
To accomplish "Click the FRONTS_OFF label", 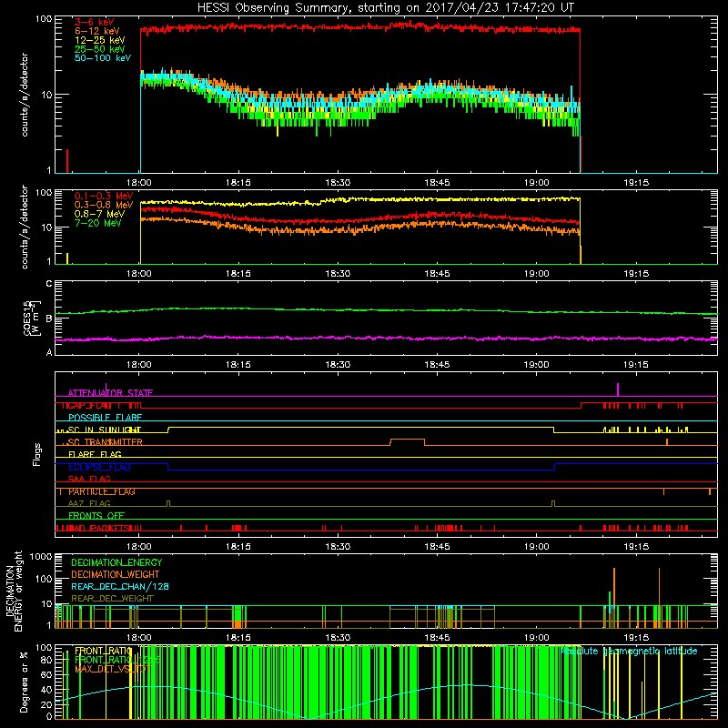I will (96, 516).
